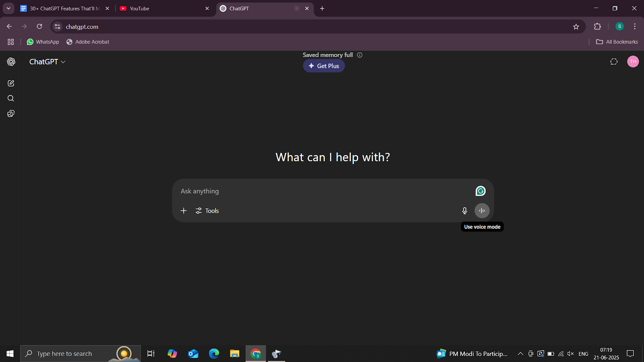This screenshot has width=644, height=362.
Task: Open the ENG language indicator
Action: pos(583,354)
